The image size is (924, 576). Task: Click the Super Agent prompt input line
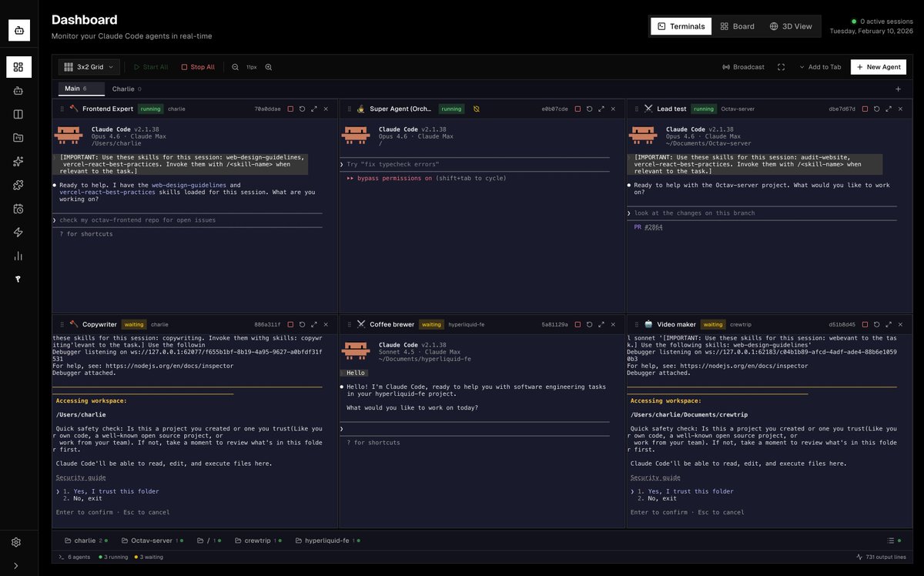474,164
